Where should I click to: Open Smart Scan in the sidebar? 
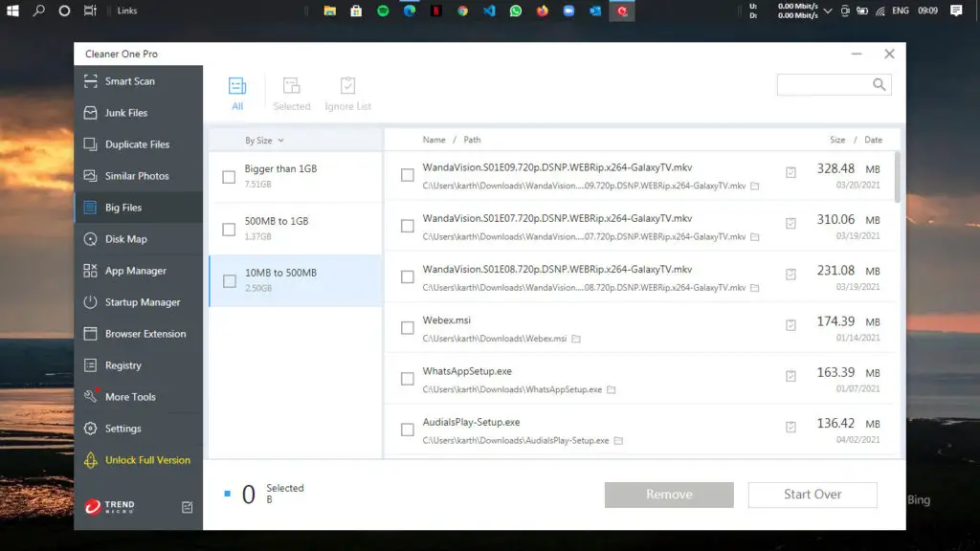[138, 81]
